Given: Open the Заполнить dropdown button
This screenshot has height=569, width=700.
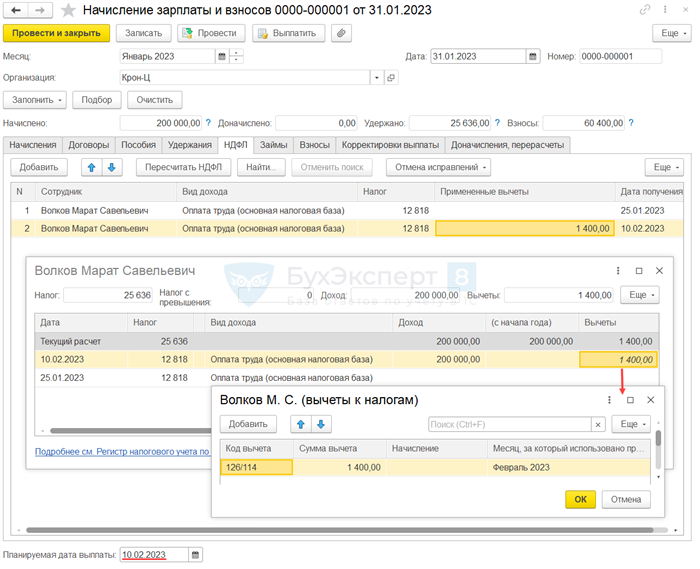Looking at the screenshot, I should 35,100.
